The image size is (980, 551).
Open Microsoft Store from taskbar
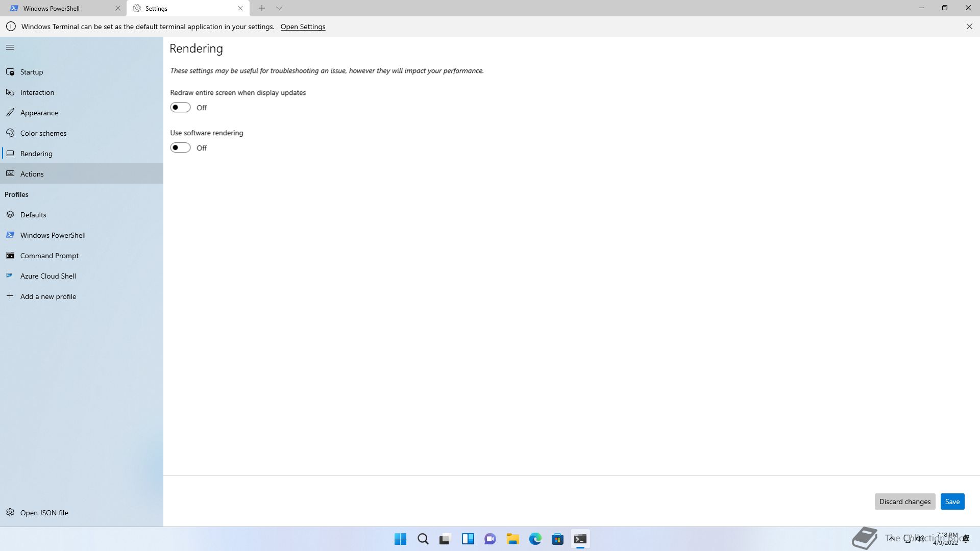(558, 539)
